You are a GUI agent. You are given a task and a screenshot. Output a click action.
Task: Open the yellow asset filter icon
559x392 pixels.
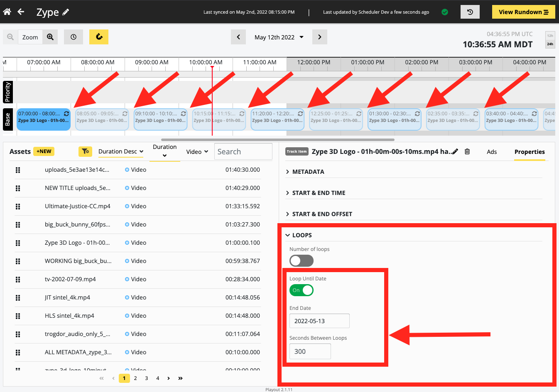pyautogui.click(x=85, y=151)
